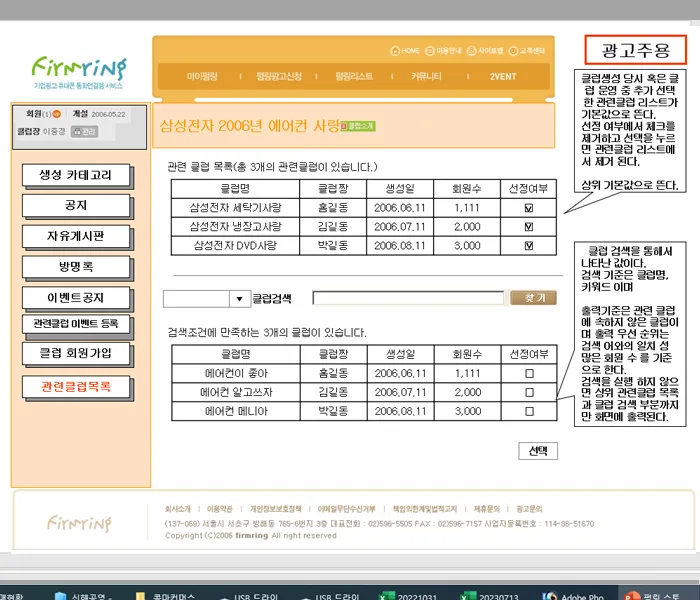Open Excel 20230713 in the taskbar
Screen dimensions: 700x600
point(490,596)
